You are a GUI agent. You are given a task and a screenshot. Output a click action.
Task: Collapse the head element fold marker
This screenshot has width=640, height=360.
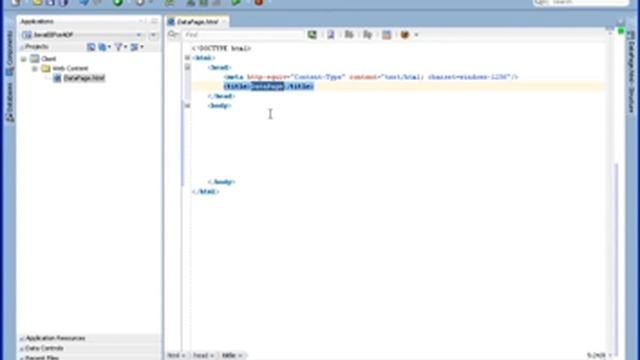187,67
